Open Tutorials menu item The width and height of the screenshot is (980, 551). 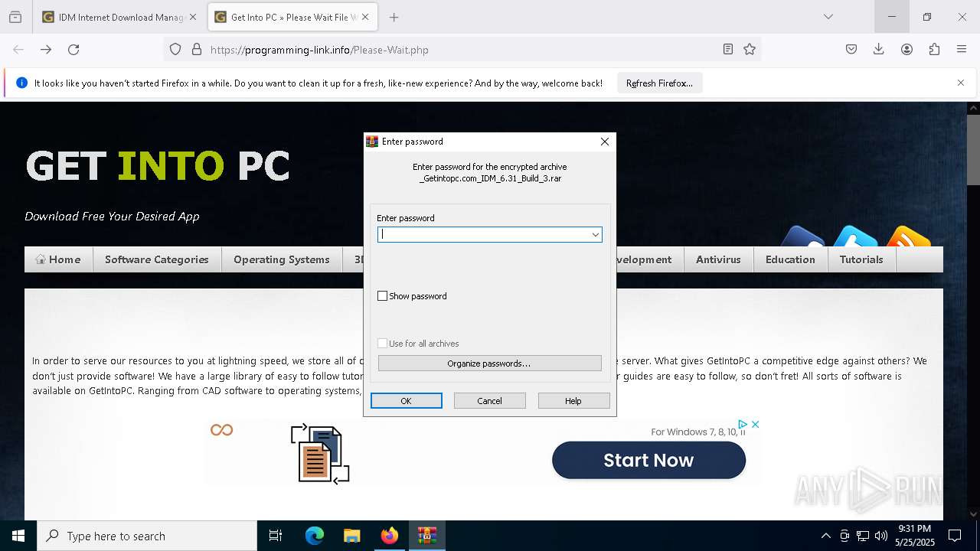point(861,259)
